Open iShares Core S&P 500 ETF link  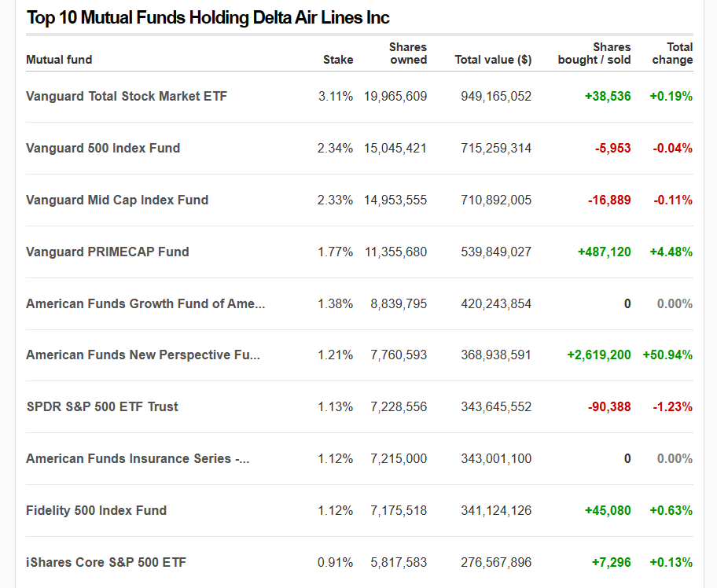pos(106,562)
